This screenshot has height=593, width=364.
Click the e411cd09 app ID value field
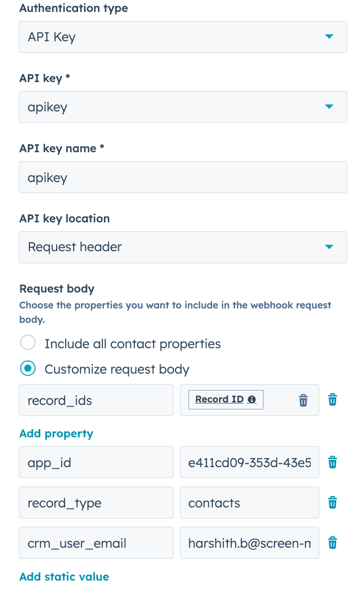(250, 462)
